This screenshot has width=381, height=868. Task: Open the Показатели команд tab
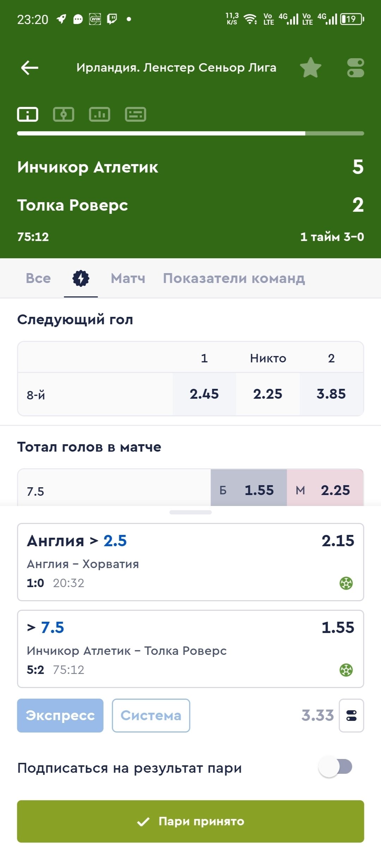[x=234, y=278]
